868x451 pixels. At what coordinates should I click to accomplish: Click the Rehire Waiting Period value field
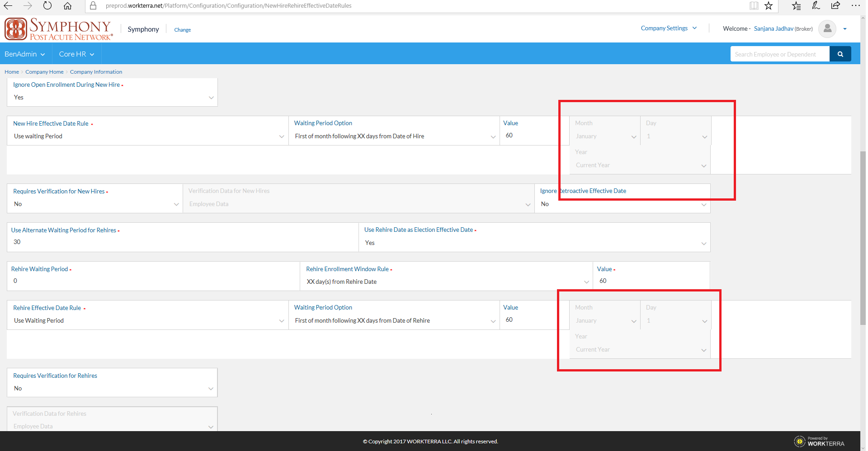click(153, 281)
